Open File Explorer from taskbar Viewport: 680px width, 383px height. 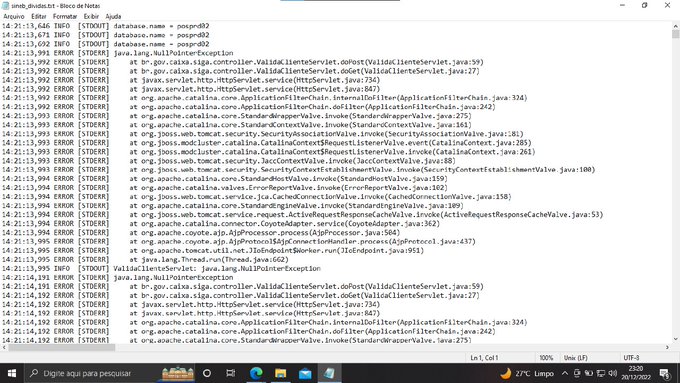(x=281, y=373)
